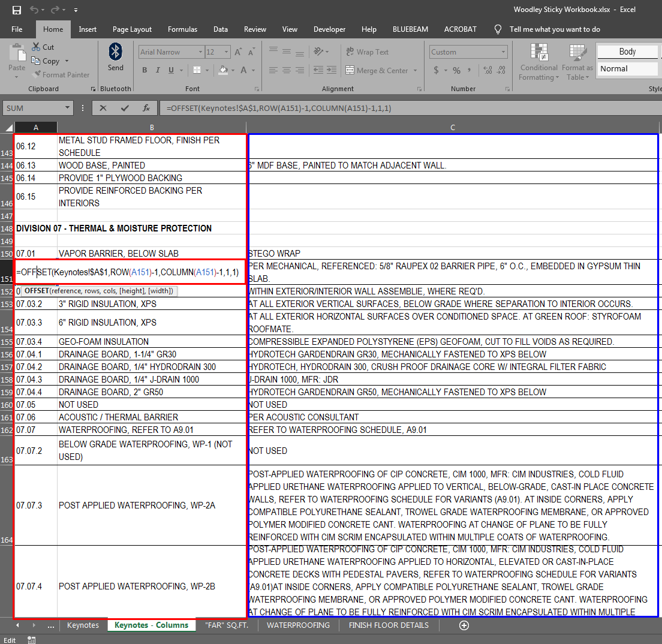Click Merge & Center button
Viewport: 662px width, 644px height.
377,71
